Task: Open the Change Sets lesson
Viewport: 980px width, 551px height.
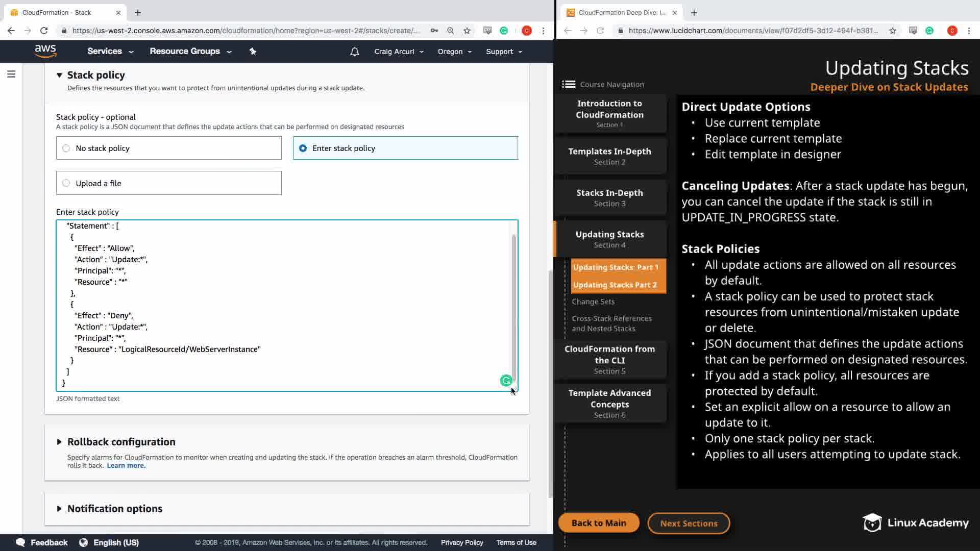Action: pos(593,302)
